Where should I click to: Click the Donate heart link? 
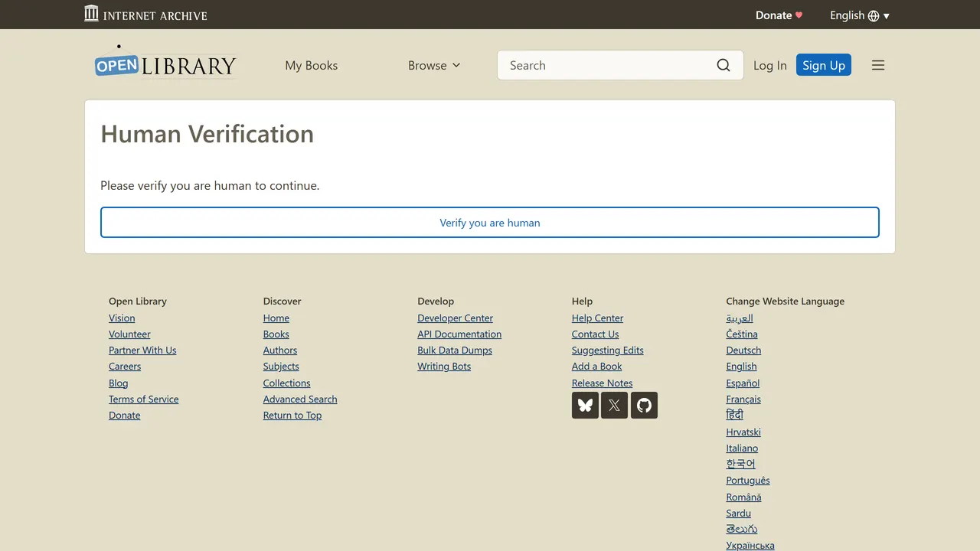click(x=779, y=15)
